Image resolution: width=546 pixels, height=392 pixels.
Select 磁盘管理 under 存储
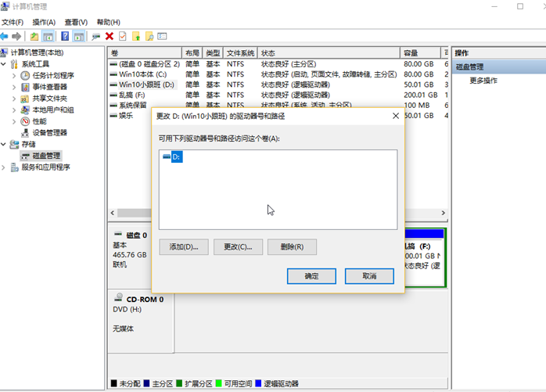tap(45, 156)
